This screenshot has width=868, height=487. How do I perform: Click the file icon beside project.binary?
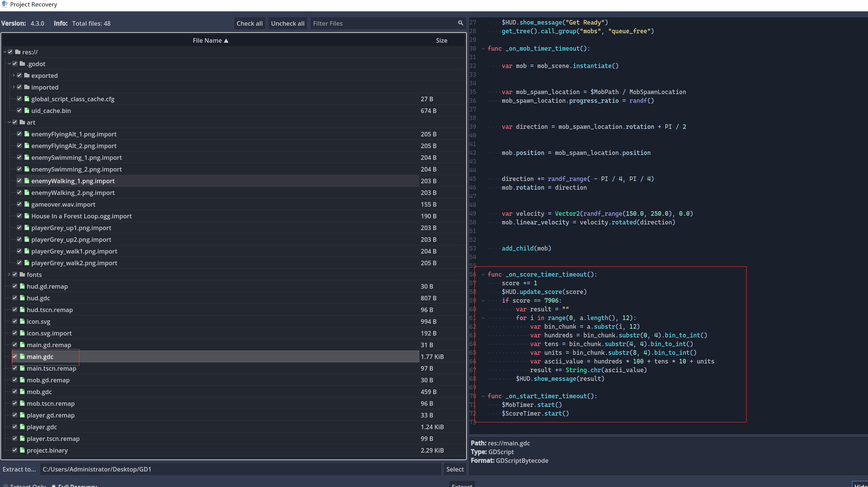tap(22, 450)
